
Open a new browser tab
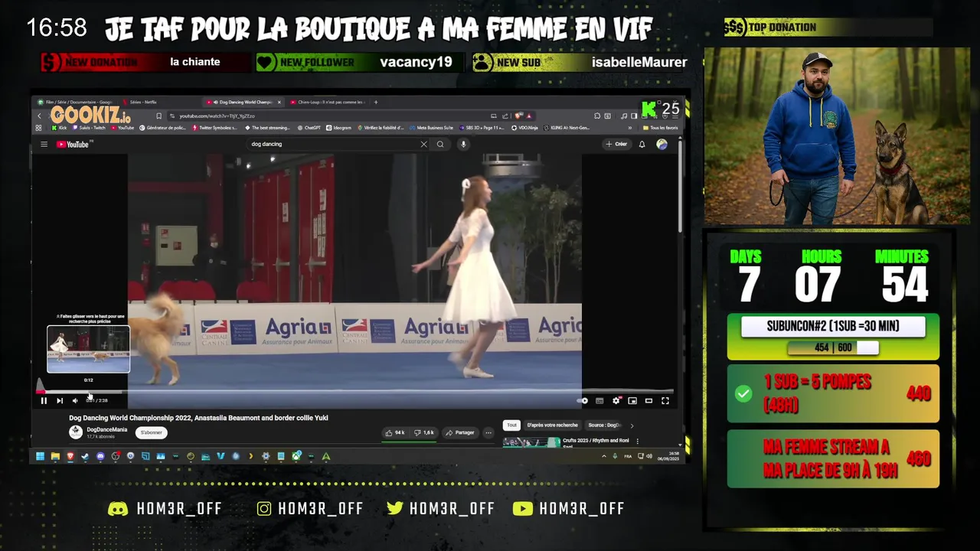pos(376,102)
